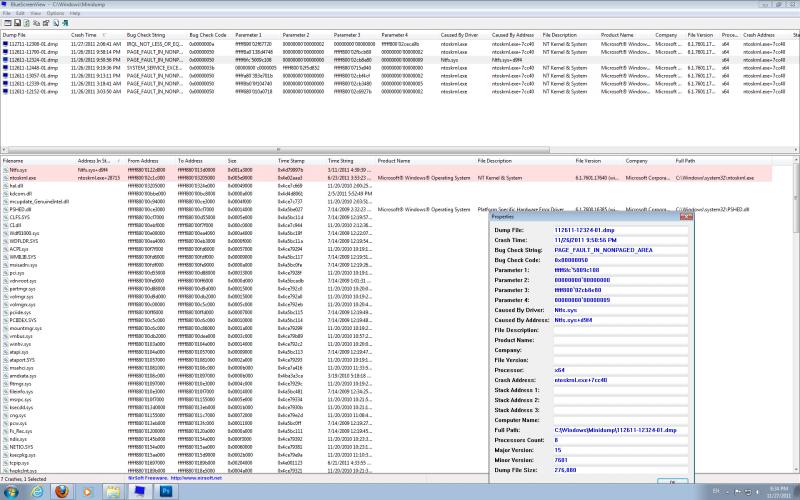Select dump file 112611-13057-01.dmp icon
The image size is (800, 500).
point(6,76)
